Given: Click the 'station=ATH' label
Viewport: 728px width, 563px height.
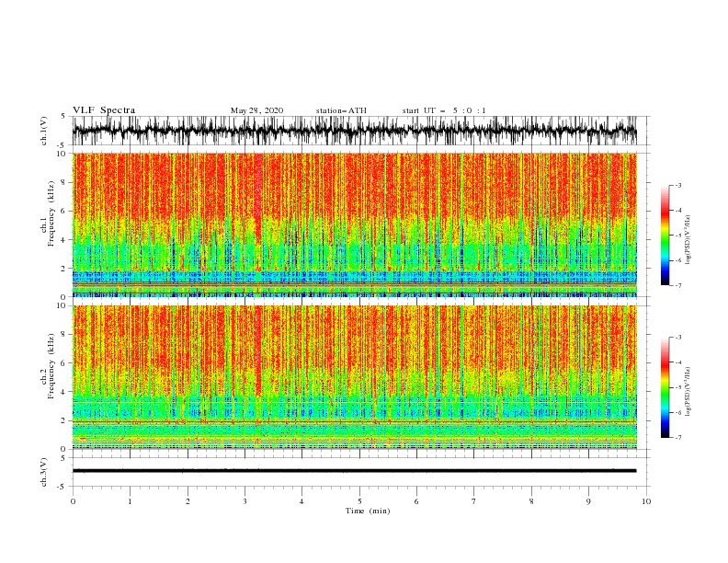Looking at the screenshot, I should click(x=341, y=110).
